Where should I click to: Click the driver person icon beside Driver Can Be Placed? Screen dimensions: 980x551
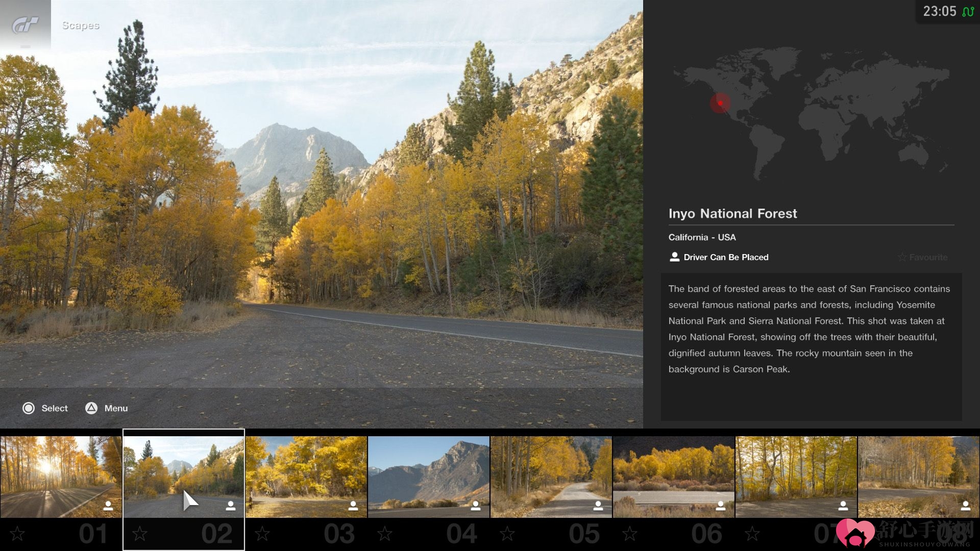coord(674,257)
